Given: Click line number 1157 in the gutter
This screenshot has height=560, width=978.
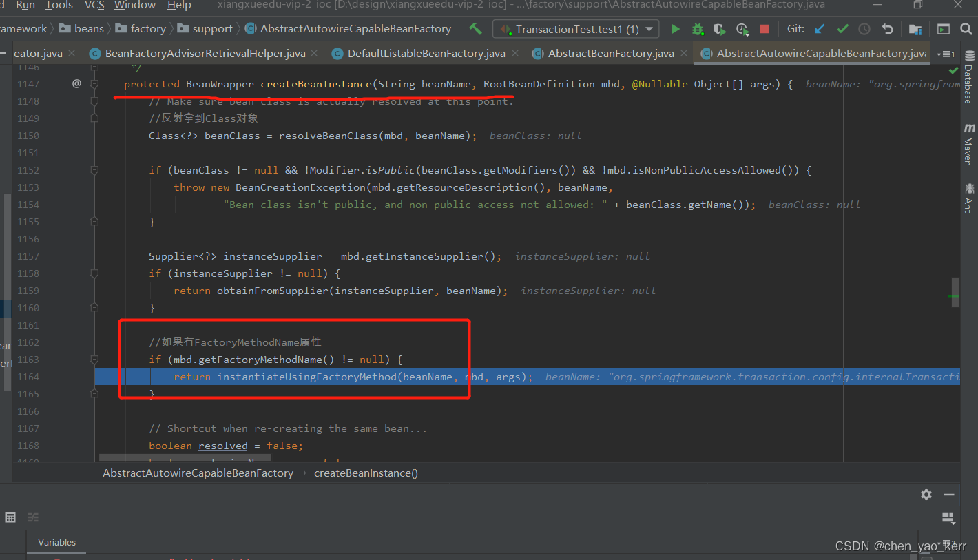Looking at the screenshot, I should [x=28, y=256].
